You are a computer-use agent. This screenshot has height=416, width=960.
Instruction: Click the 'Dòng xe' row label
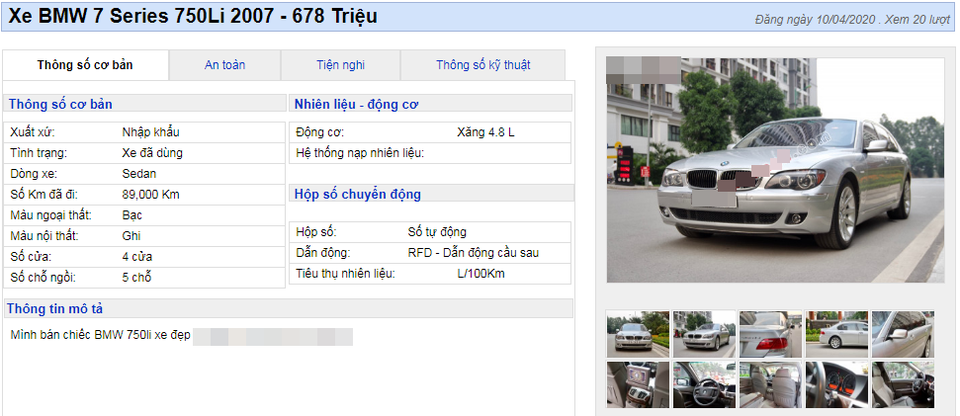[x=32, y=174]
